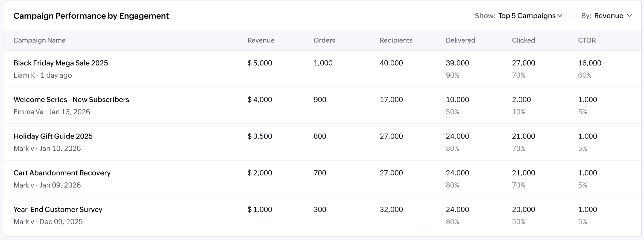Select Holiday Gift Guide 2025 campaign
644x240 pixels.
pyautogui.click(x=53, y=136)
